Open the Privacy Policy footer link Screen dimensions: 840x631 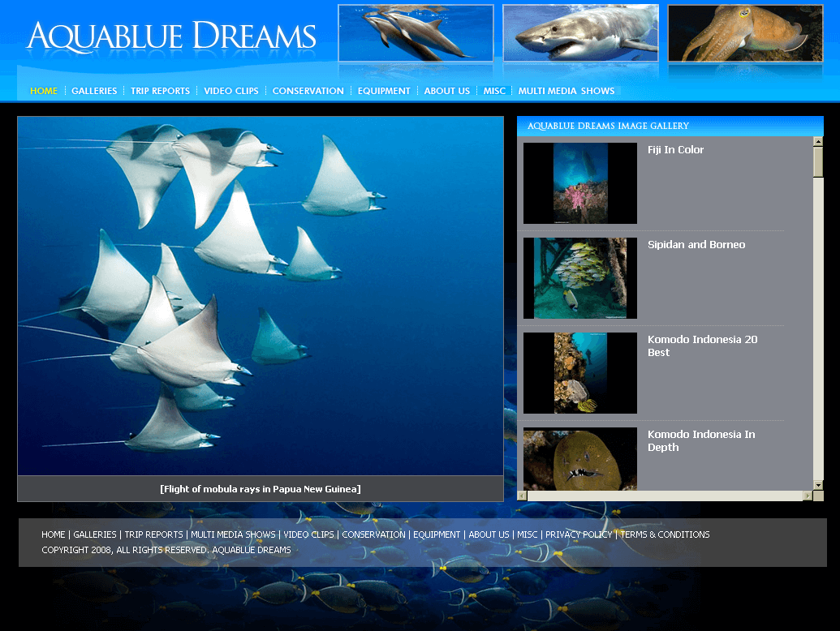pyautogui.click(x=579, y=534)
